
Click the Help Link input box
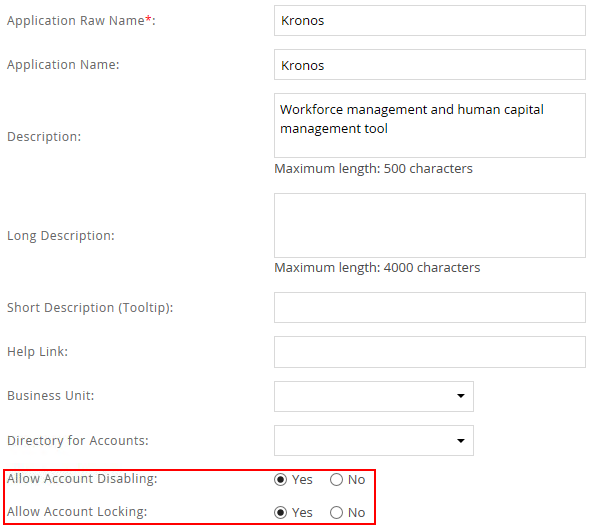(429, 352)
